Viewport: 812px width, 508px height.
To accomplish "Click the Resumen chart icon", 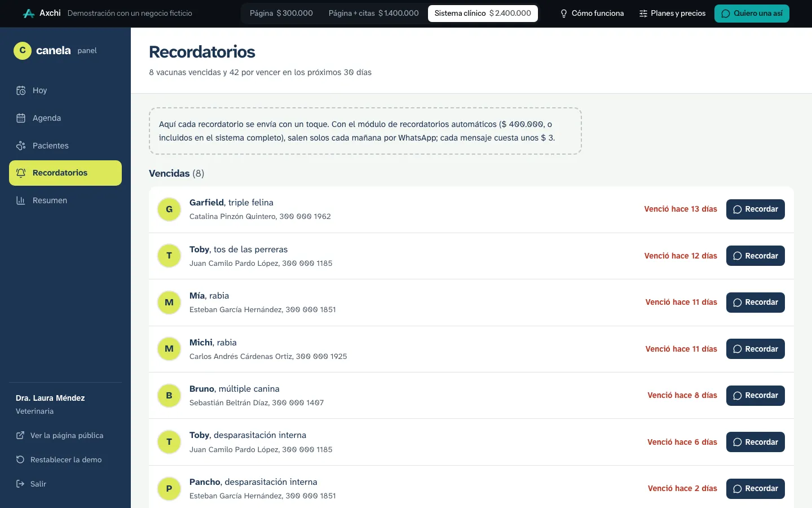I will (x=21, y=200).
